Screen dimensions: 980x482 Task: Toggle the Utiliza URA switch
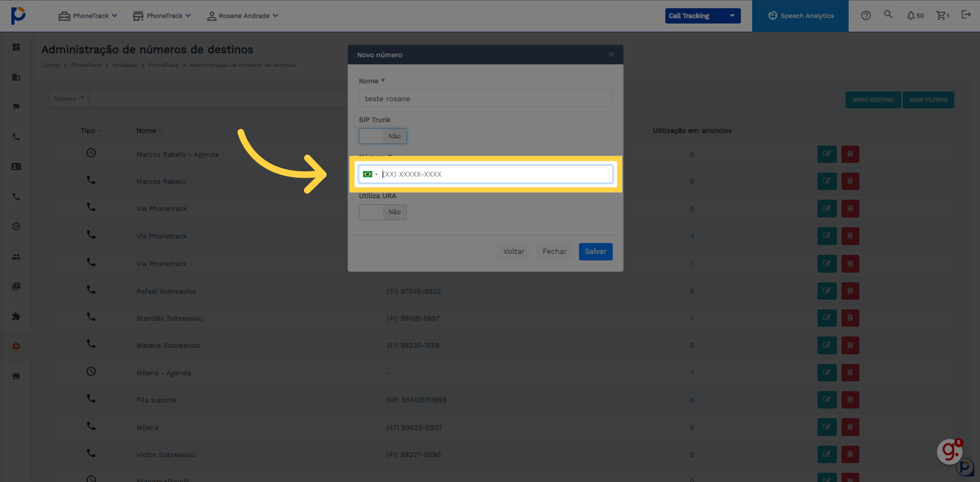[383, 212]
